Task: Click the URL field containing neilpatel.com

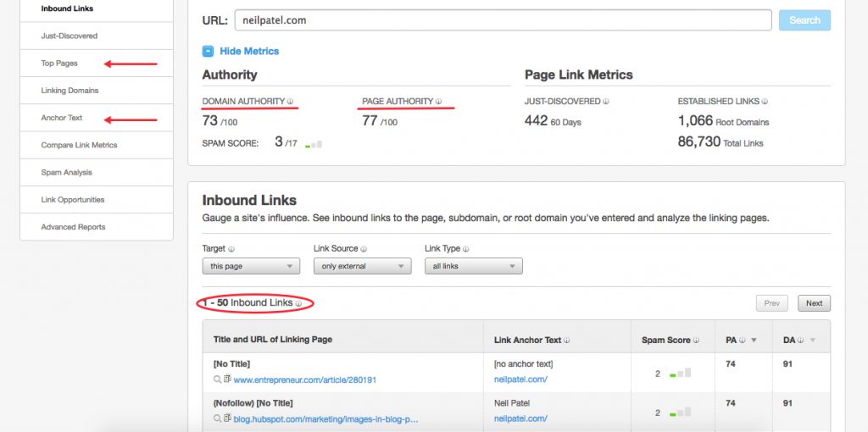Action: click(503, 20)
